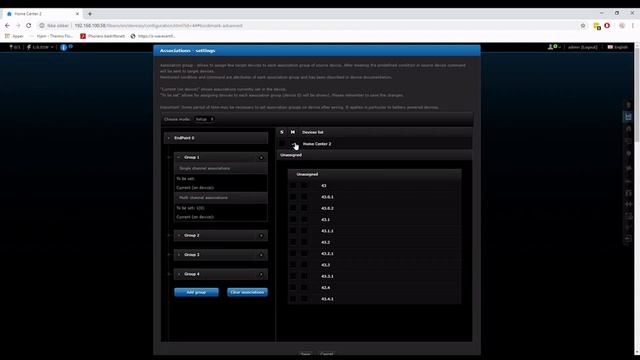Click the admin Logout link
The height and width of the screenshot is (360, 640).
583,47
